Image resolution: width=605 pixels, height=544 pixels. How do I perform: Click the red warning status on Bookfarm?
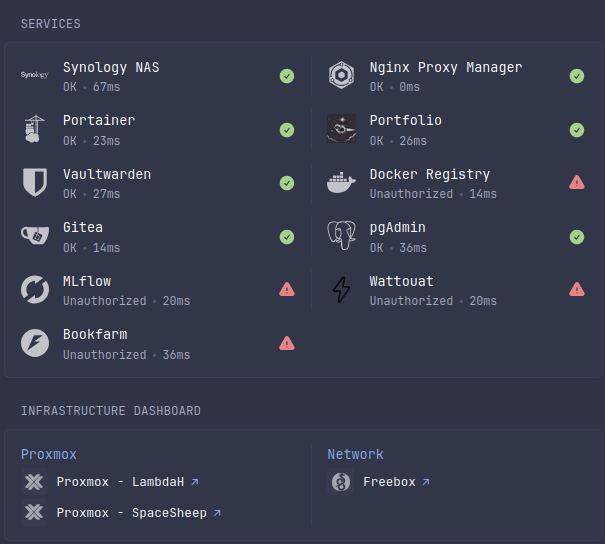click(287, 343)
